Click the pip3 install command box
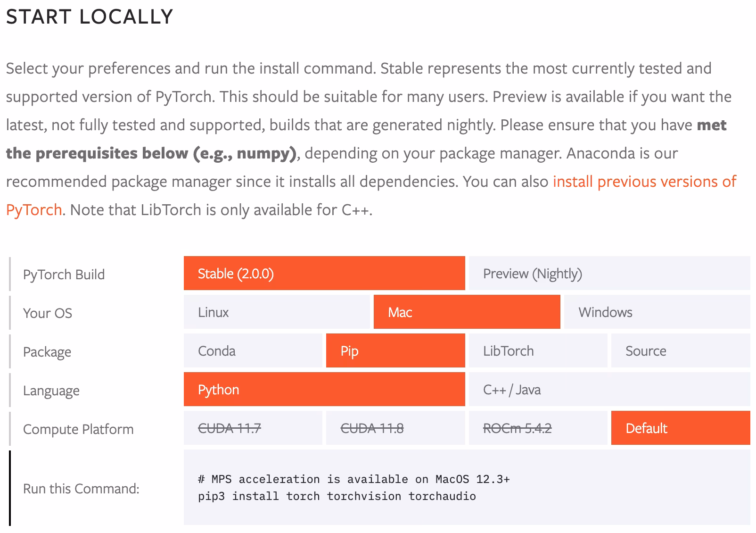This screenshot has height=533, width=756. pos(337,496)
